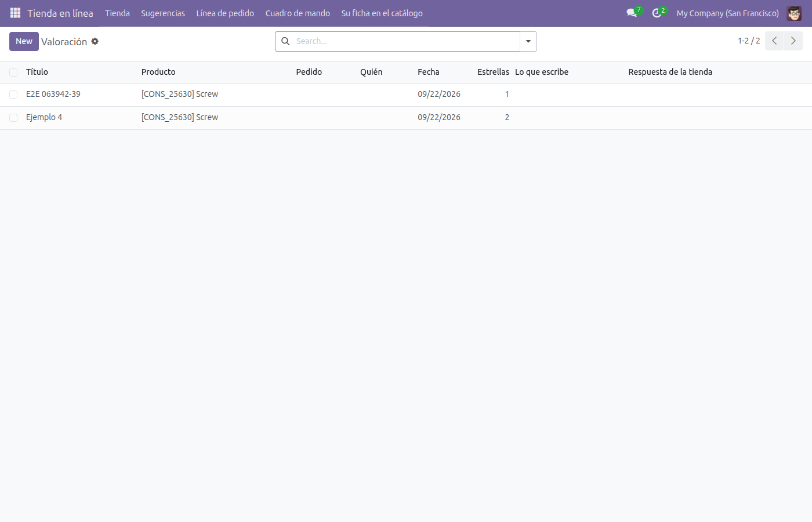Click the Valoración breadcrumb title

(64, 42)
